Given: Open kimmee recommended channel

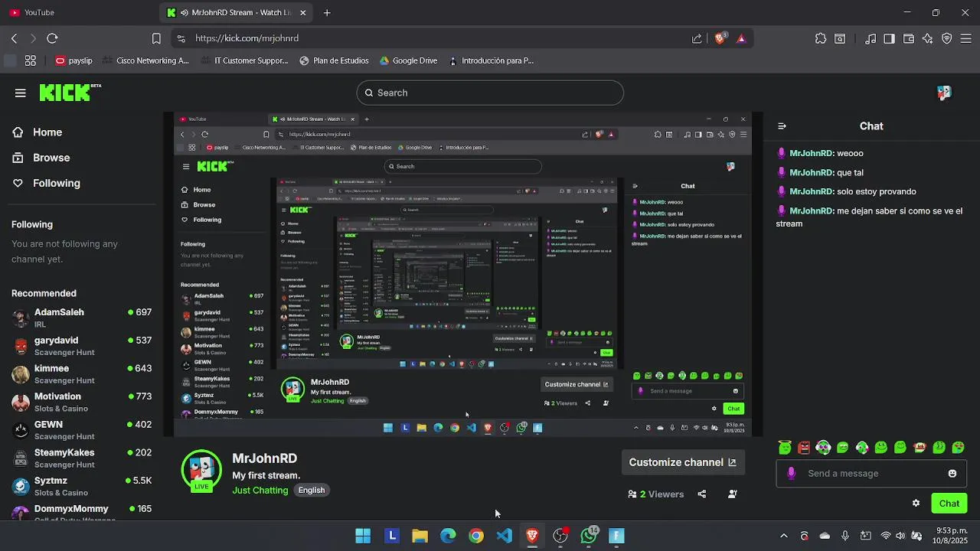Looking at the screenshot, I should coord(81,374).
